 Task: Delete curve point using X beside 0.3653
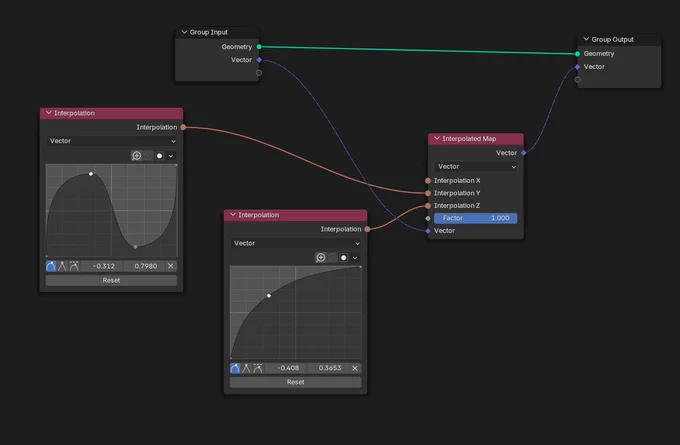point(355,368)
